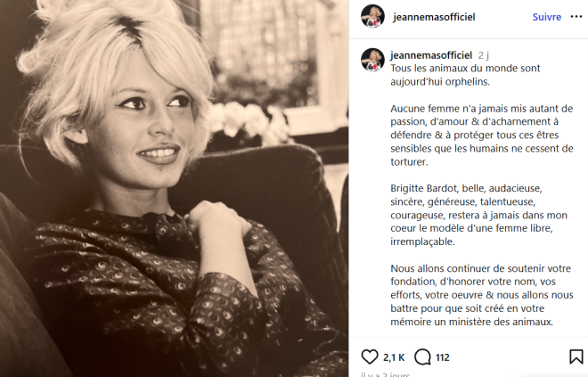Select the 'ministère des animaux' closing line
This screenshot has height=377, width=588.
coord(472,322)
